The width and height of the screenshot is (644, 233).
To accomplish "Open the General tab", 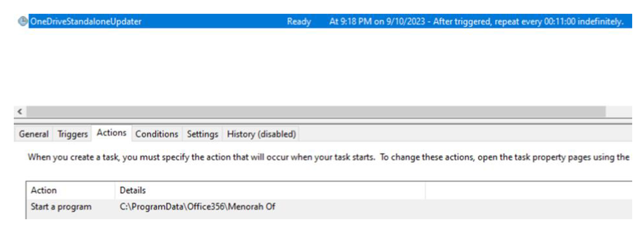I will (x=34, y=134).
